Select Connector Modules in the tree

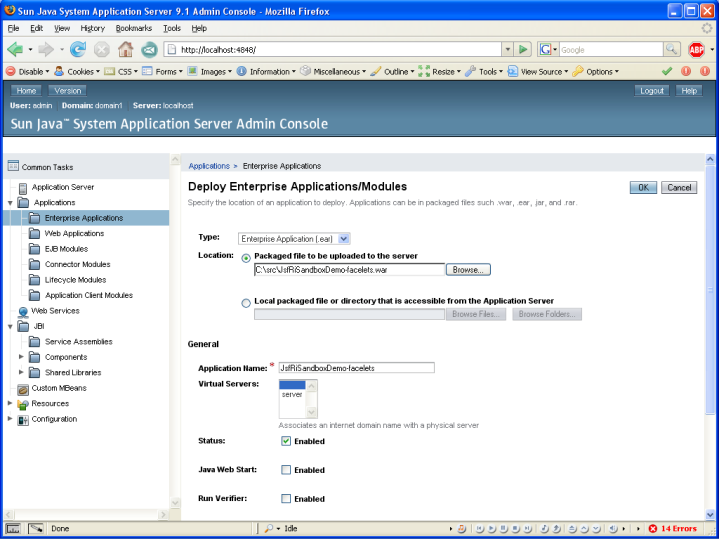click(77, 265)
